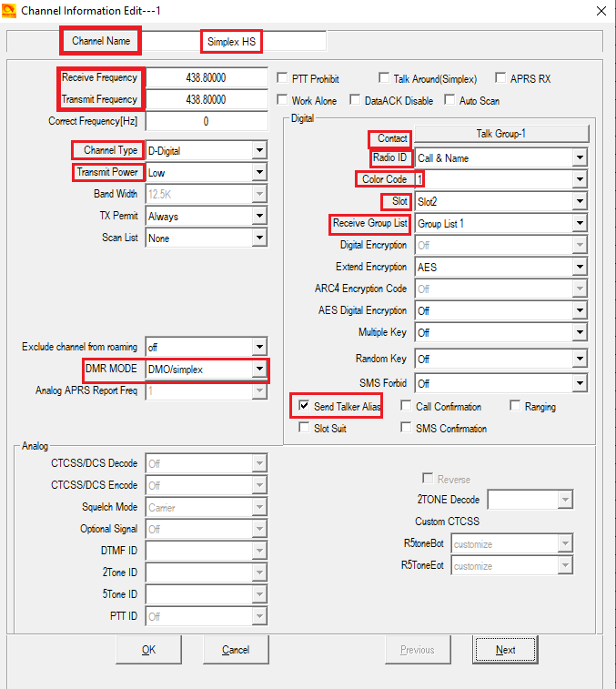
Task: Click the Transmit Frequency input field
Action: 206,100
